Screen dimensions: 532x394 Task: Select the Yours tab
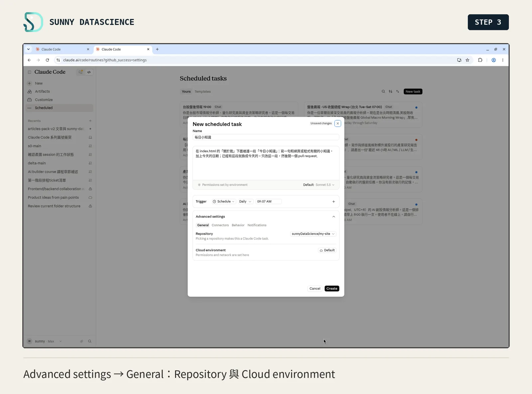(186, 91)
